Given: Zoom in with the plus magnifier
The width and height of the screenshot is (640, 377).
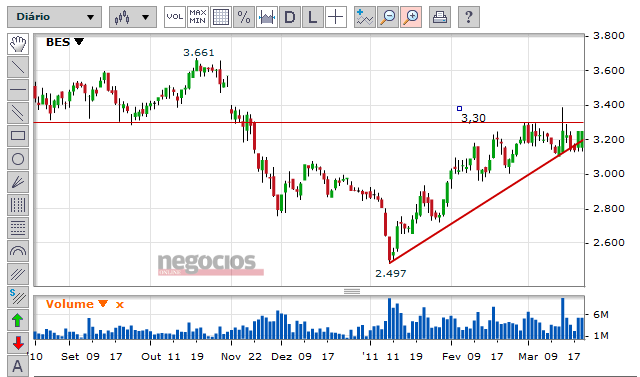Looking at the screenshot, I should (411, 17).
